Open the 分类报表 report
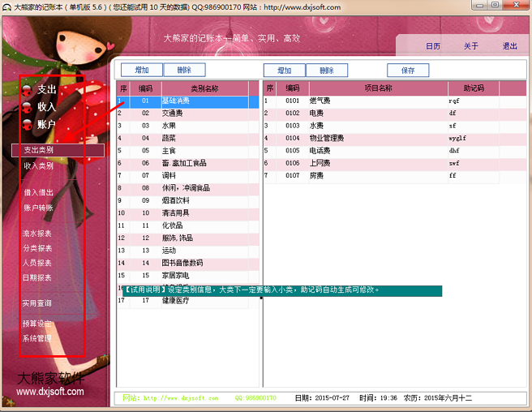532x412 pixels. pos(37,248)
